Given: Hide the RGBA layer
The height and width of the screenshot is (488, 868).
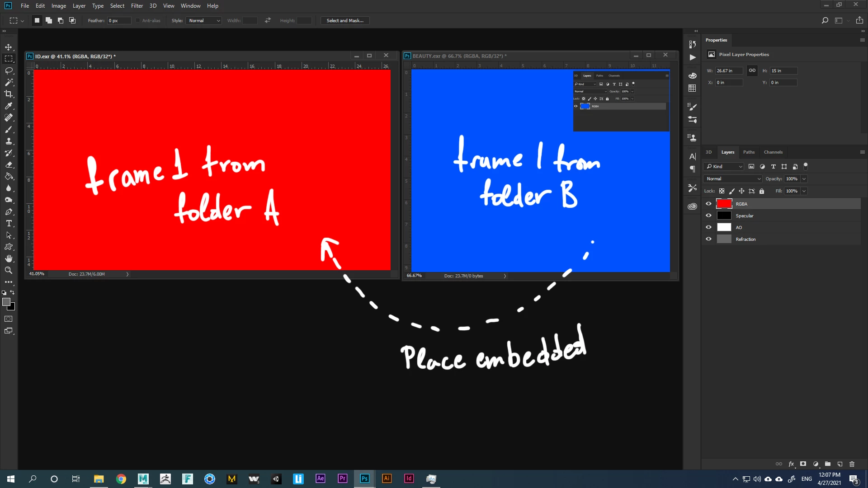Looking at the screenshot, I should pos(708,204).
